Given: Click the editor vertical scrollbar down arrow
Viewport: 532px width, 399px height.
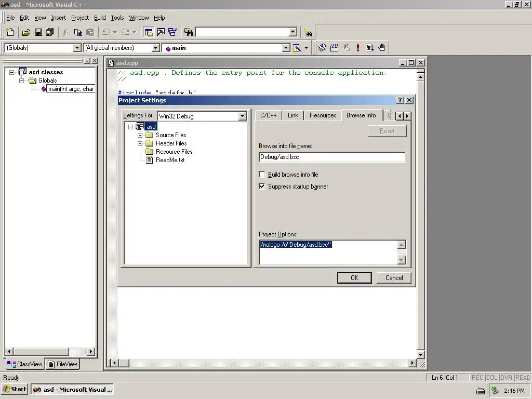Looking at the screenshot, I should point(421,354).
